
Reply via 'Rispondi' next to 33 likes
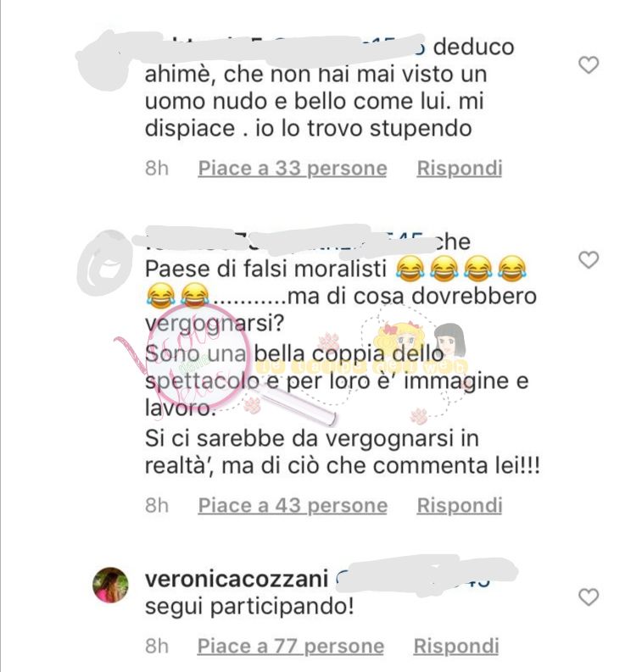460,169
